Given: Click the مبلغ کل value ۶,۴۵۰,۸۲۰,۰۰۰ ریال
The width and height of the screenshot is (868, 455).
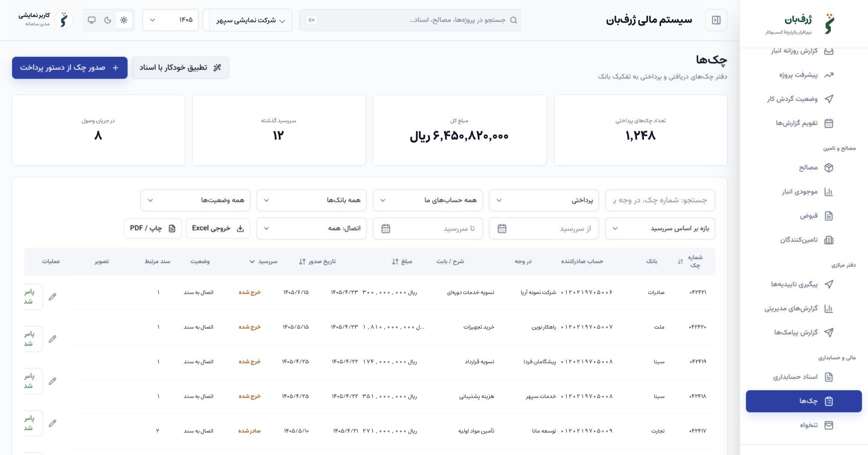Looking at the screenshot, I should [459, 136].
